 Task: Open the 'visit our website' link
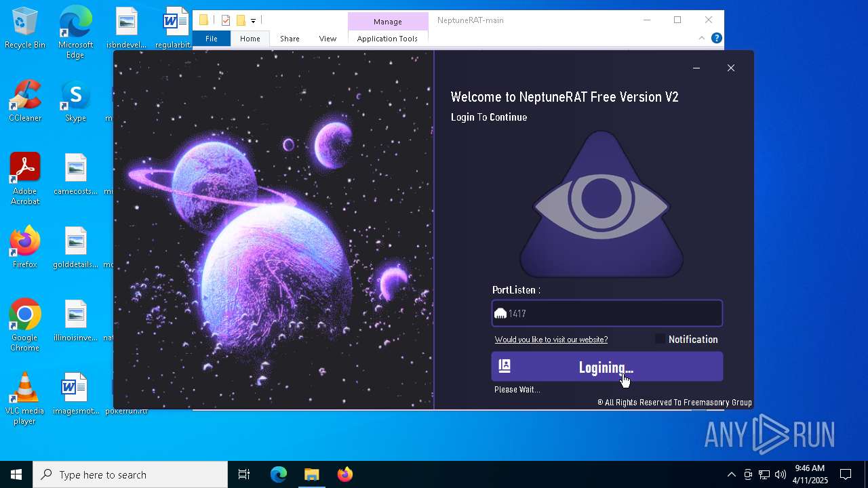(551, 340)
